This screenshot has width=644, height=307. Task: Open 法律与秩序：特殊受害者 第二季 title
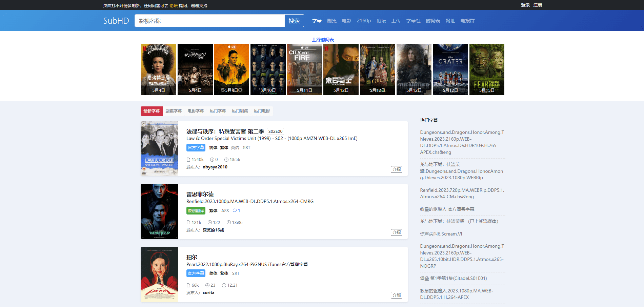[x=225, y=131]
